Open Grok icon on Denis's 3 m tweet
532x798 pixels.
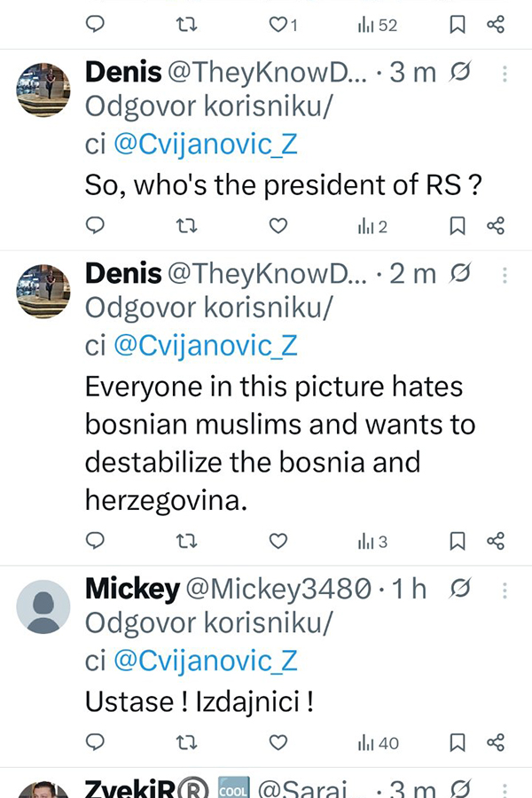point(461,74)
